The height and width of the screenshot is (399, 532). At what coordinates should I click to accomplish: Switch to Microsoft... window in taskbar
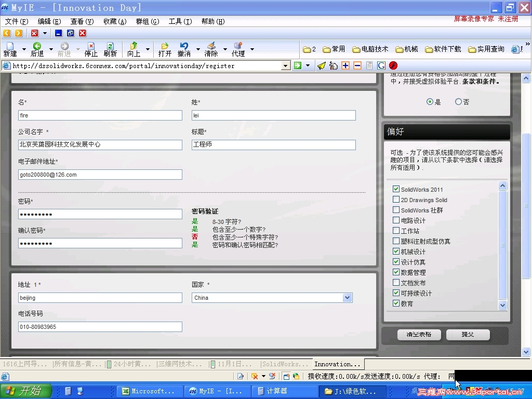click(149, 391)
